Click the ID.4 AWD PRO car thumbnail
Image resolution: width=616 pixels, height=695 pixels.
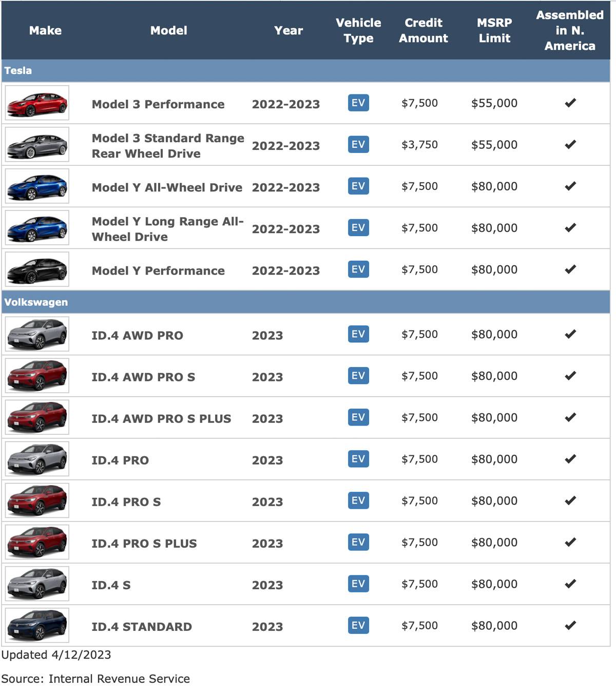(37, 334)
